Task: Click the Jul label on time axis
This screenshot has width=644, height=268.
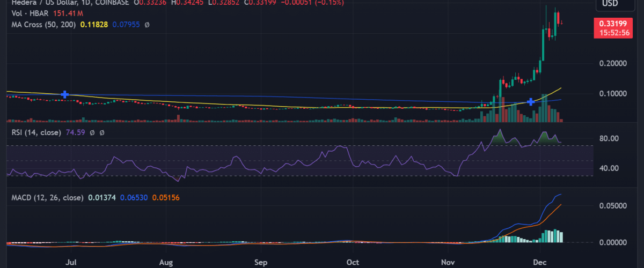Action: 70,263
